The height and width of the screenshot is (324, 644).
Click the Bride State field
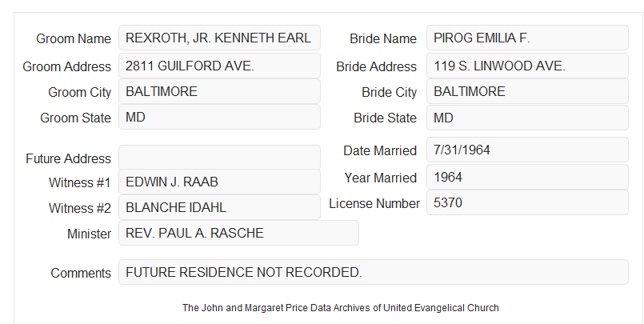click(x=527, y=118)
